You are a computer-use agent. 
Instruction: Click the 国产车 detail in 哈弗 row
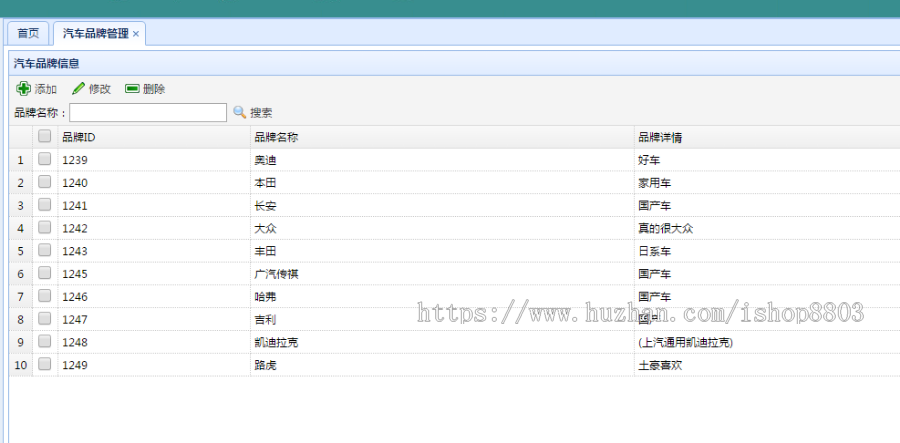pyautogui.click(x=767, y=297)
